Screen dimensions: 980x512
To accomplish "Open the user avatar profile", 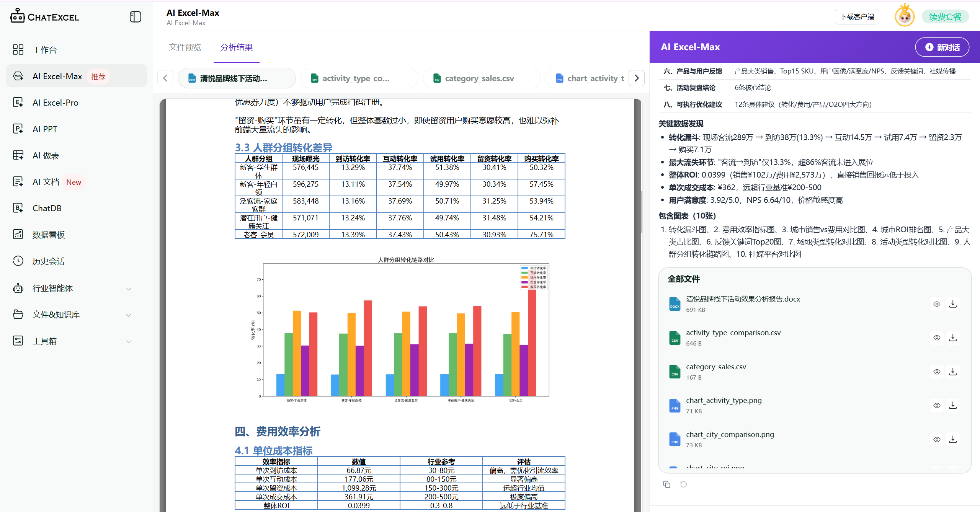I will click(905, 16).
